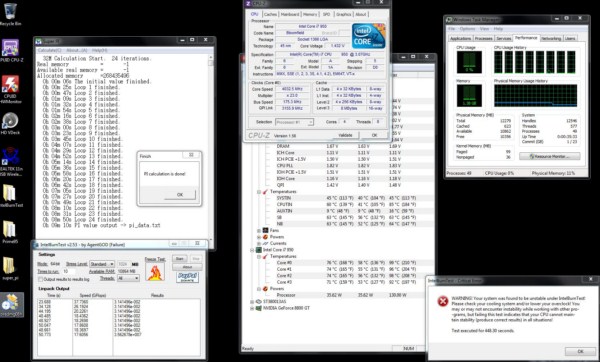This screenshot has width=600, height=362.
Task: Select the Processor power row in HWMonitor
Action: pos(347,295)
